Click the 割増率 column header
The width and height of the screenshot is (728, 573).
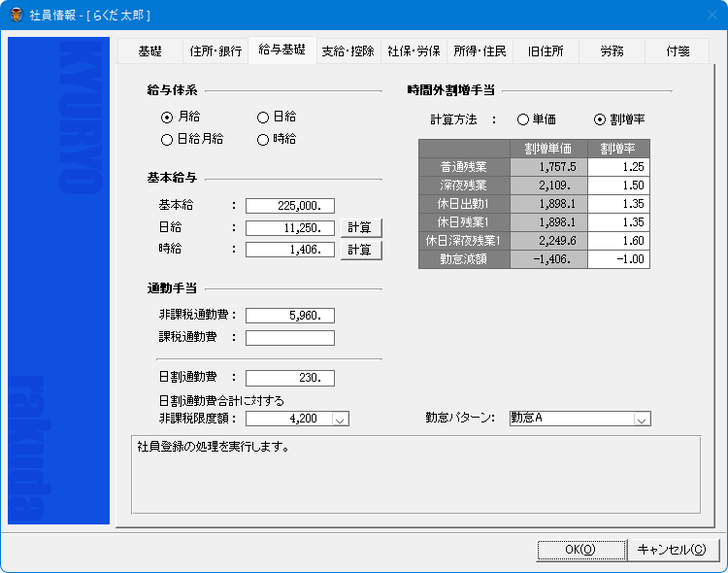pos(618,149)
